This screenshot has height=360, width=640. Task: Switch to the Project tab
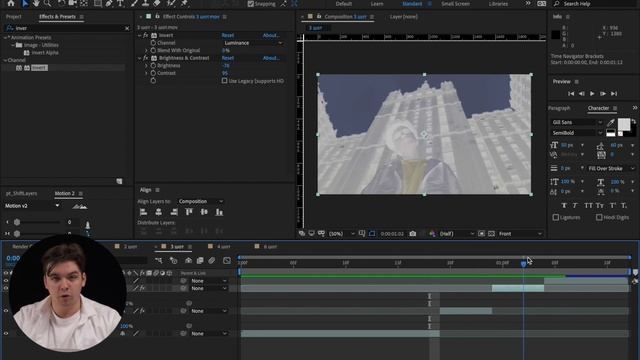[x=13, y=17]
